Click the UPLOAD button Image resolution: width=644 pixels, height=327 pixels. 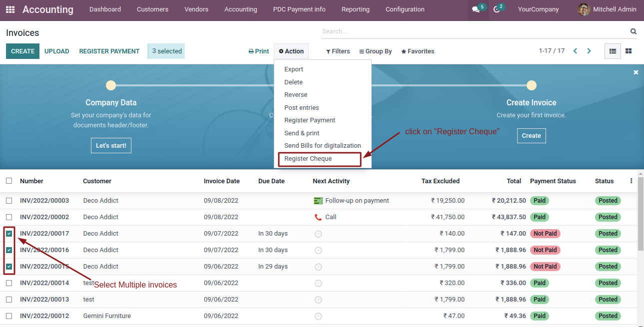point(57,51)
